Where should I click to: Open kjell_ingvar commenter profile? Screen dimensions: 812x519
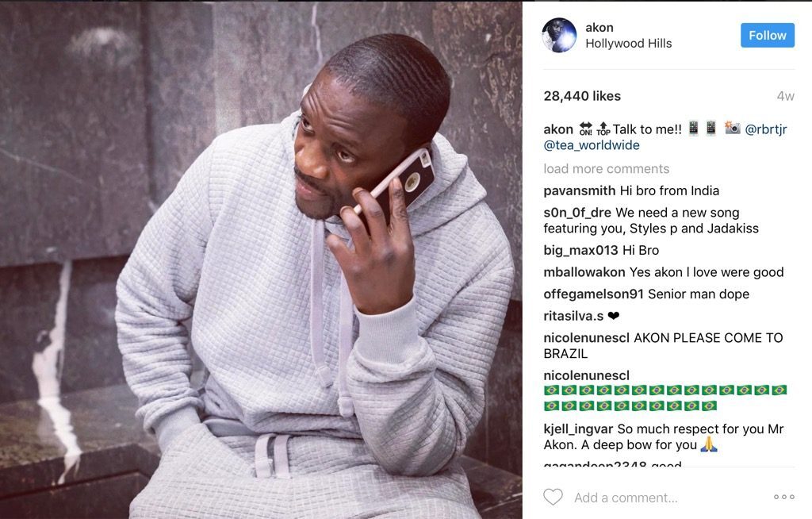(x=578, y=429)
